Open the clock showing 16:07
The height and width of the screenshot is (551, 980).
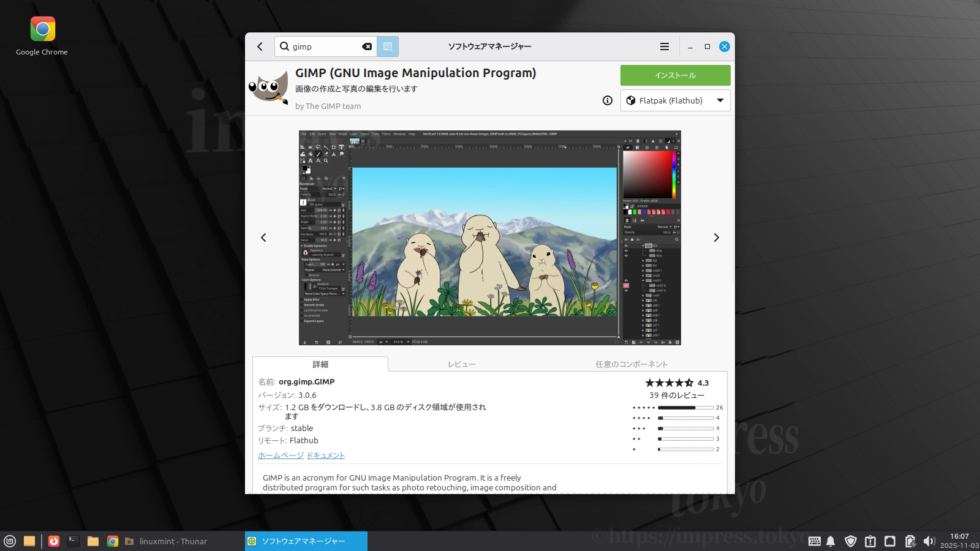click(x=959, y=541)
